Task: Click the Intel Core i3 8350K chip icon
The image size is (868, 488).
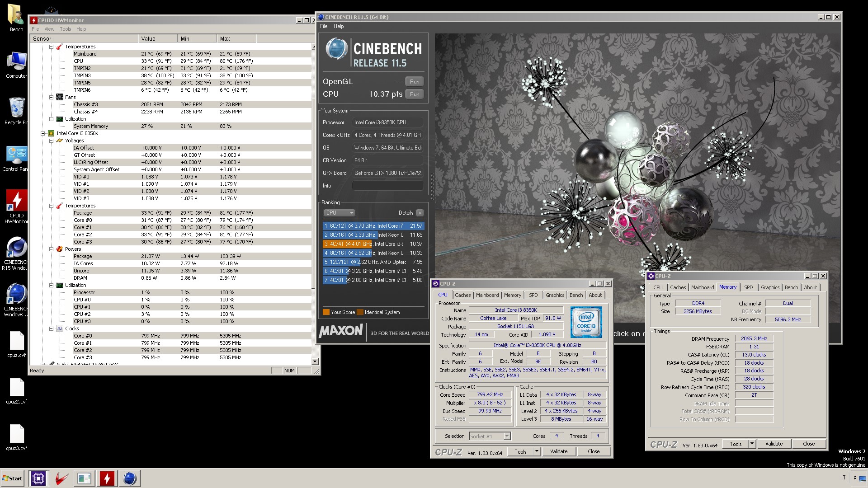Action: (51, 133)
